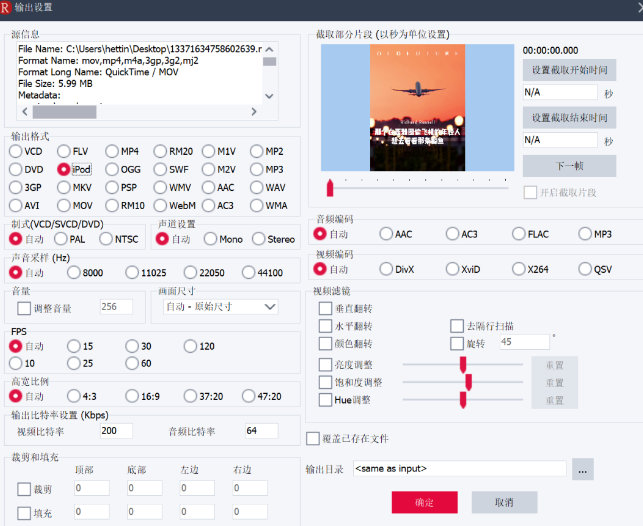The width and height of the screenshot is (643, 526).
Task: Click source info scroll up arrow
Action: (x=269, y=50)
